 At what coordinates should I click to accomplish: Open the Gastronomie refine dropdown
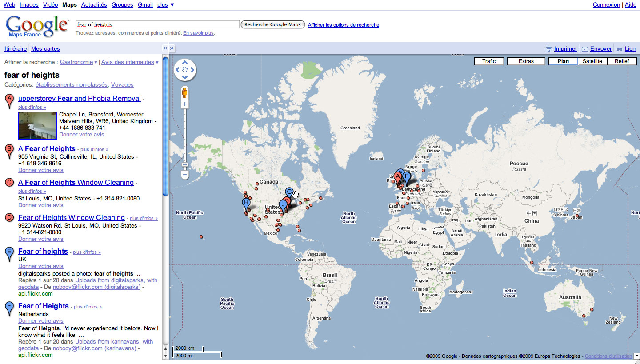79,62
